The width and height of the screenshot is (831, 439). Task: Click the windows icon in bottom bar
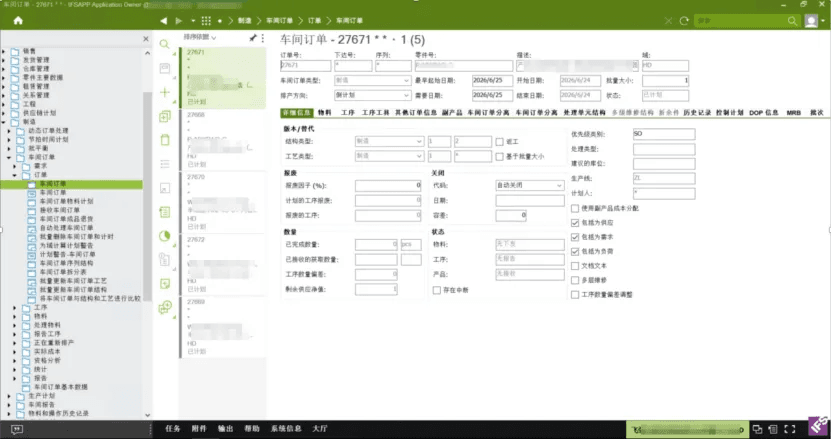point(757,429)
